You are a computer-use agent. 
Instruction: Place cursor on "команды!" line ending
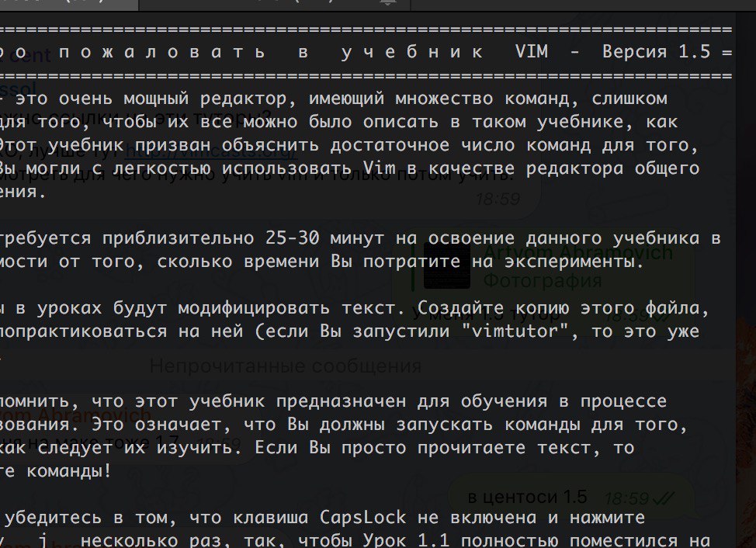point(68,471)
